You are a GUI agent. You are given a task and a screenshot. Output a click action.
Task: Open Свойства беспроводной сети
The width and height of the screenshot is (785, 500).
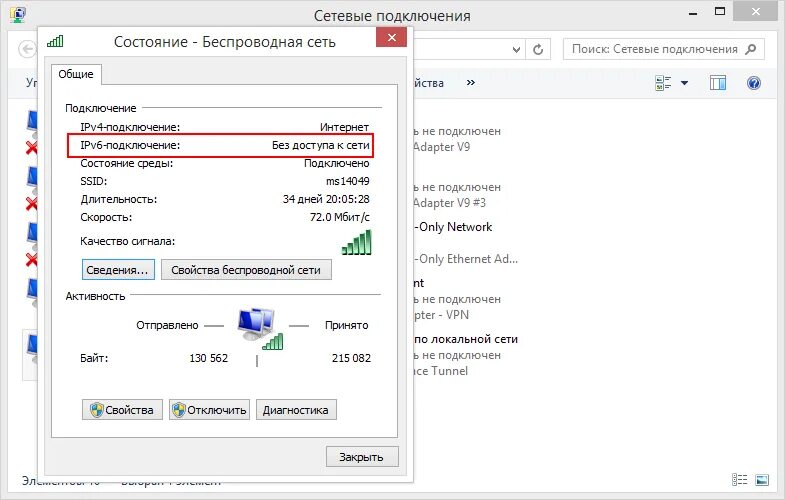tap(246, 270)
